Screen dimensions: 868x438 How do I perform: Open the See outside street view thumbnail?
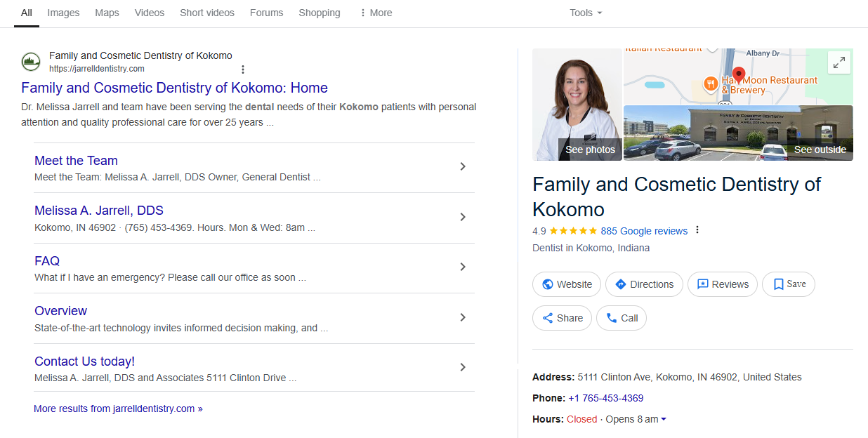(x=738, y=133)
